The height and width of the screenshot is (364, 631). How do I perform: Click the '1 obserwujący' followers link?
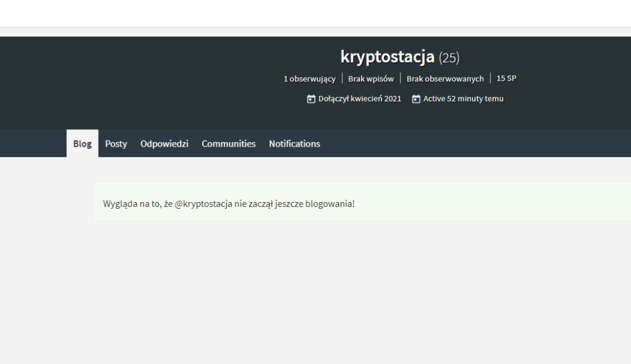(x=309, y=79)
